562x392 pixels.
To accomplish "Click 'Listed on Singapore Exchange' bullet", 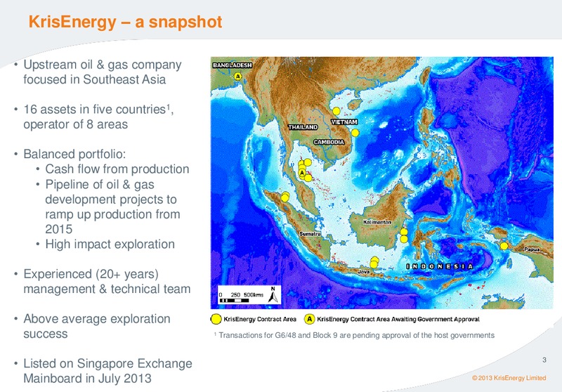I will [108, 364].
